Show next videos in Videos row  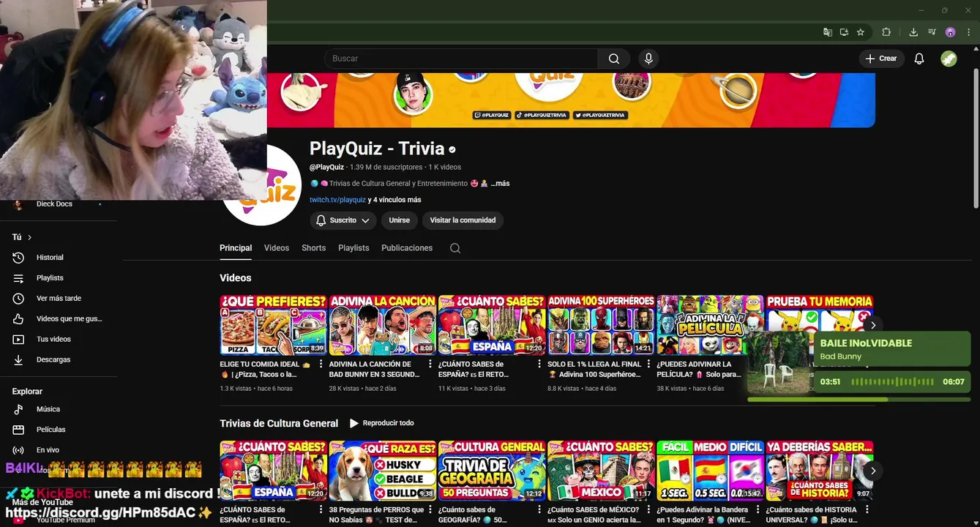pos(872,325)
